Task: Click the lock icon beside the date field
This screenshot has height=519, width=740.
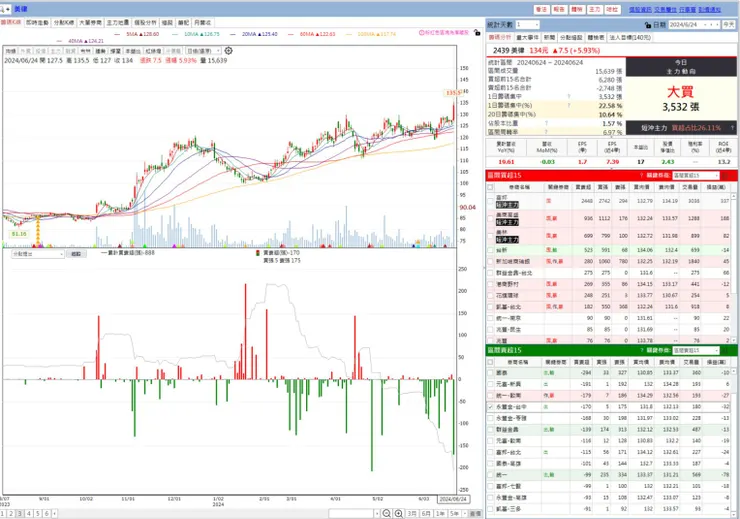Action: pyautogui.click(x=648, y=25)
